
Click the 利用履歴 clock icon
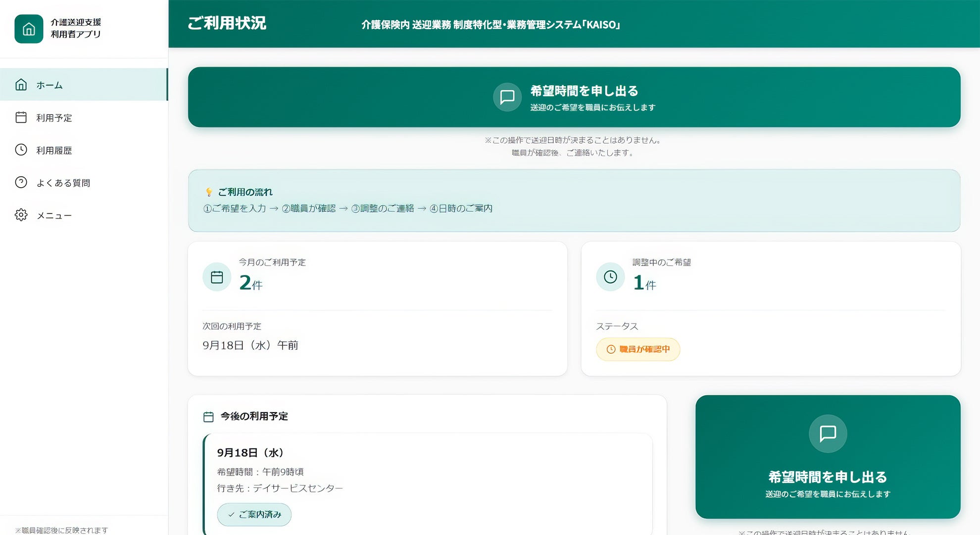21,150
